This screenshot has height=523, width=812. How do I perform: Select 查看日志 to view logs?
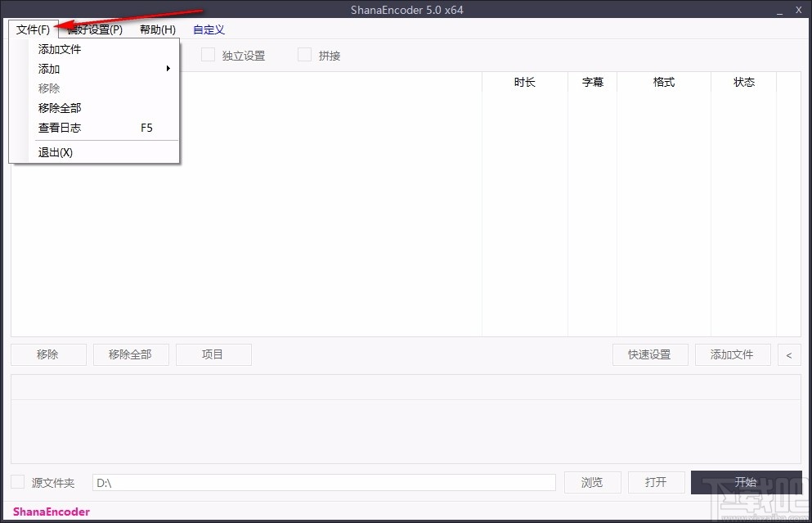click(59, 128)
